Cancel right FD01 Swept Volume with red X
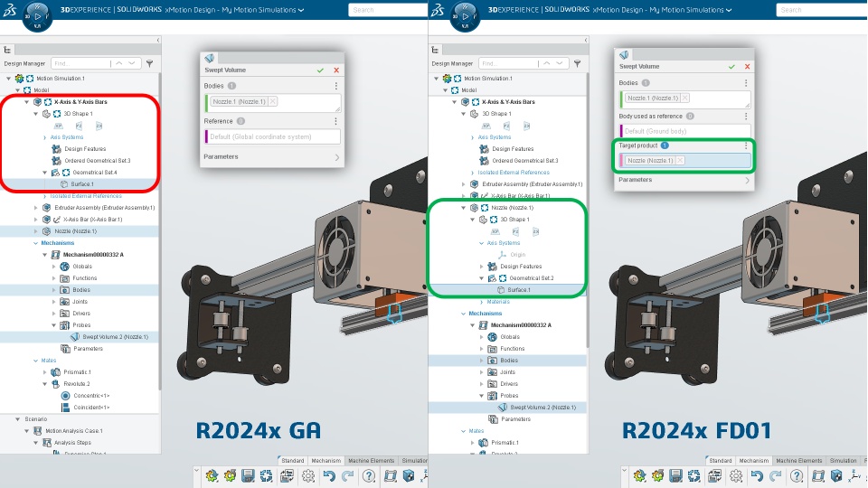 (748, 66)
